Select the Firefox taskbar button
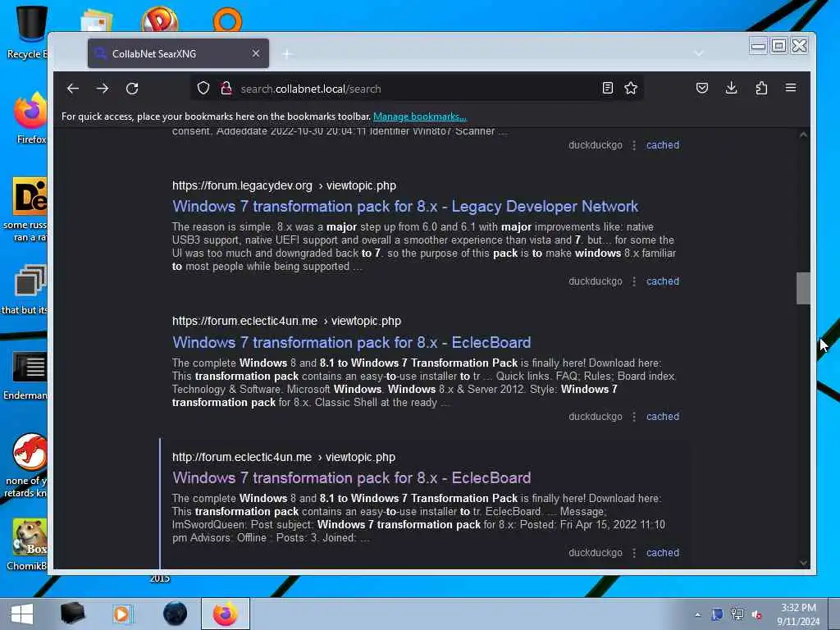This screenshot has height=630, width=840. (226, 614)
